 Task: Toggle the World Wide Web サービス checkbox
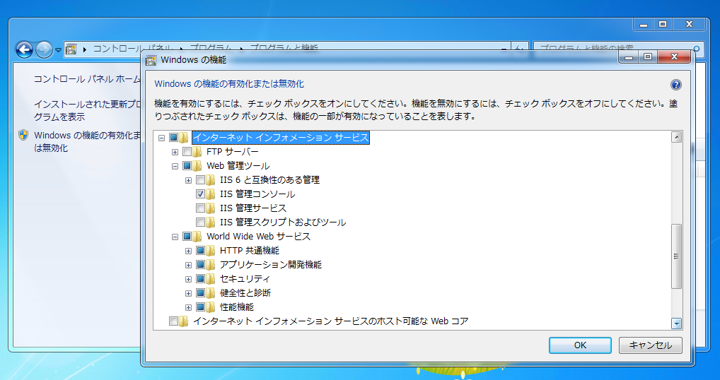point(187,237)
